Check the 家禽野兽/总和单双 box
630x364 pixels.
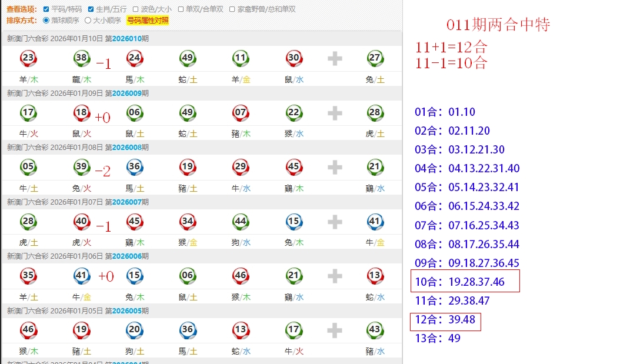[232, 9]
